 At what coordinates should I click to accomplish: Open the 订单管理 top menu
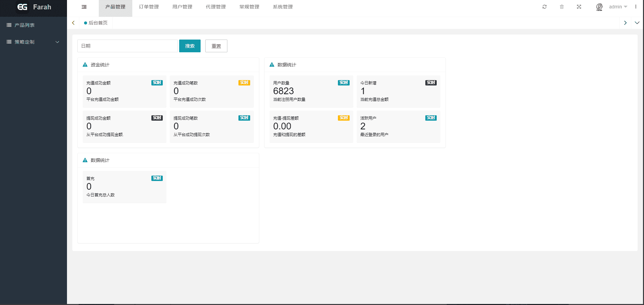coord(149,7)
